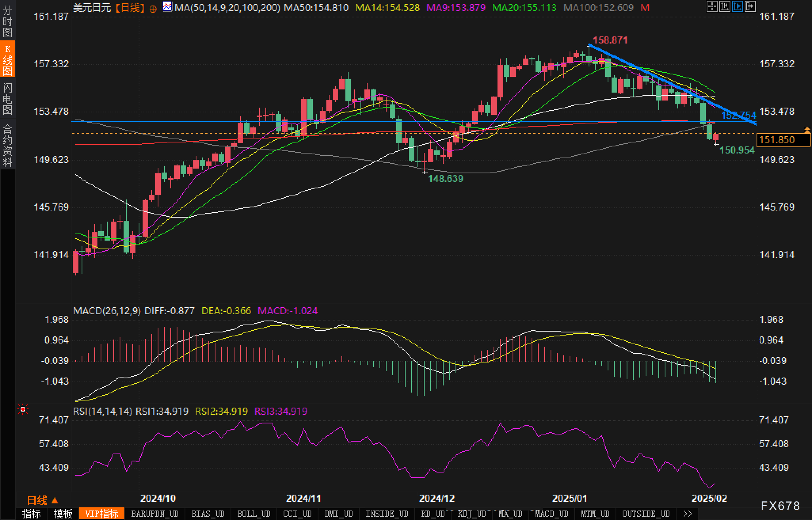This screenshot has height=520, width=812.
Task: Show more indicators with >> arrow
Action: [688, 514]
